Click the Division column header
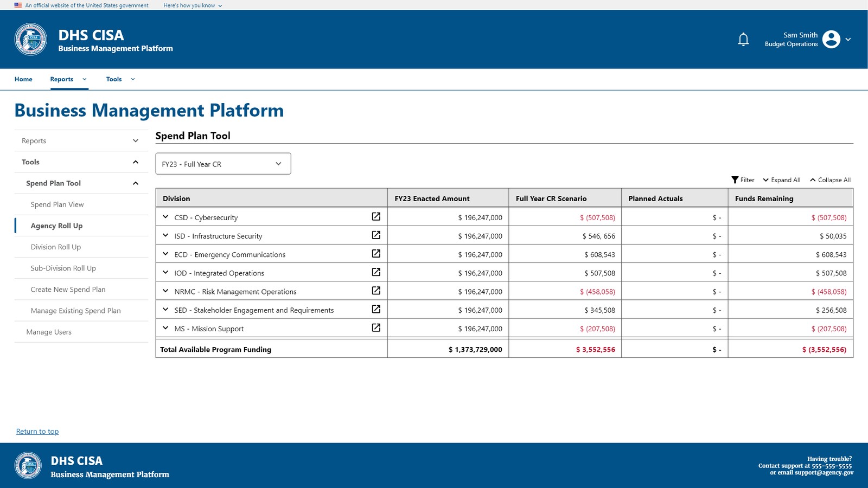The image size is (868, 488). coord(271,198)
